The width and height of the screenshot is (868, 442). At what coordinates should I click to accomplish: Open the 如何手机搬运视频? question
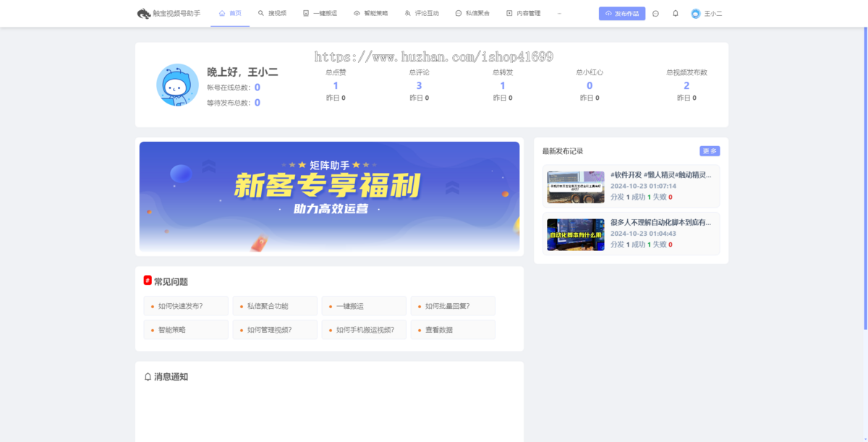[x=364, y=330]
